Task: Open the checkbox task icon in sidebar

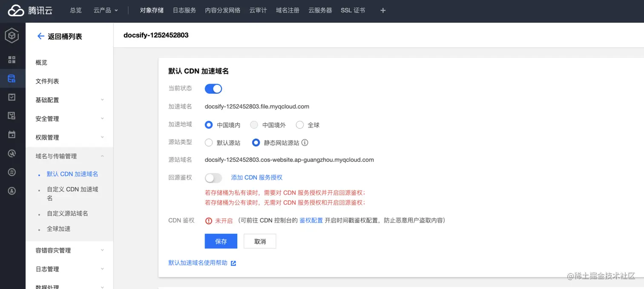Action: click(12, 97)
